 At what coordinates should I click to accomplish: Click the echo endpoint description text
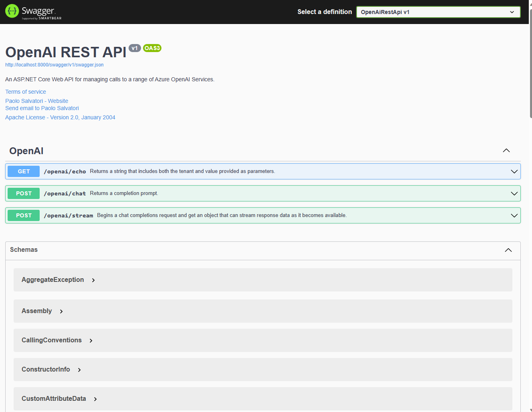[x=182, y=171]
